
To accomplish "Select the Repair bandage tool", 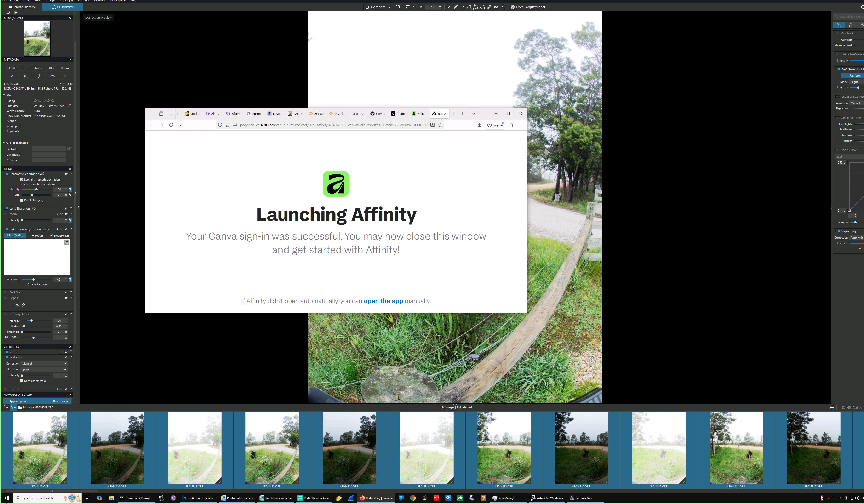I will point(489,7).
